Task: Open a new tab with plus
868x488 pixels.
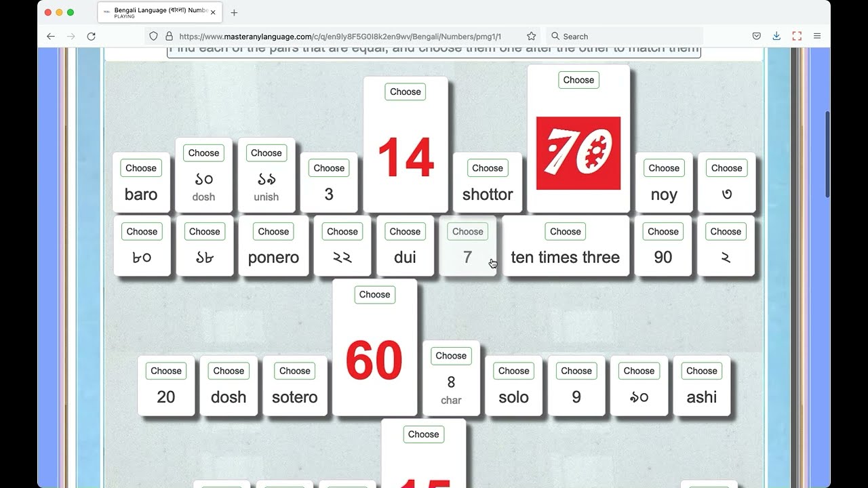Action: pyautogui.click(x=234, y=12)
